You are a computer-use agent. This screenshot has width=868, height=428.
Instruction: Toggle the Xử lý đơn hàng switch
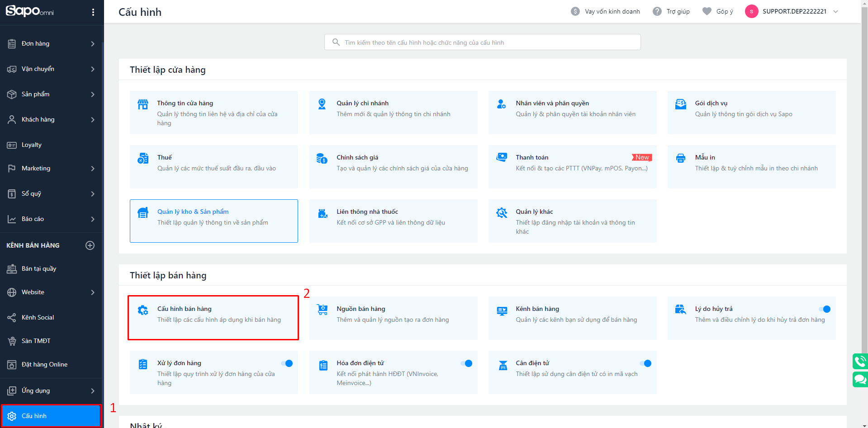pyautogui.click(x=287, y=363)
